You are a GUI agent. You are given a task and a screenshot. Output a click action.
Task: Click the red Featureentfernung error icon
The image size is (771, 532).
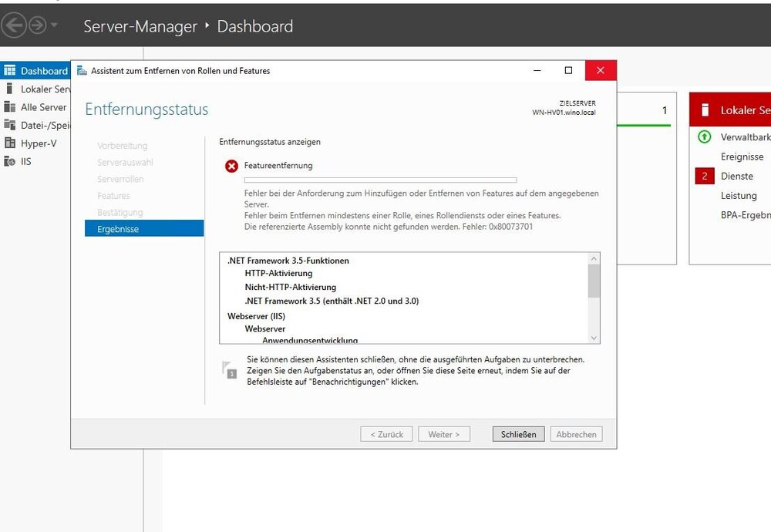[231, 166]
